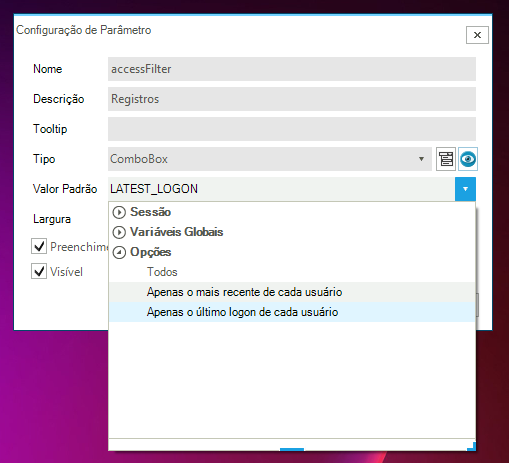
Task: Uncheck the Preenchimento checkbox
Action: tap(39, 246)
